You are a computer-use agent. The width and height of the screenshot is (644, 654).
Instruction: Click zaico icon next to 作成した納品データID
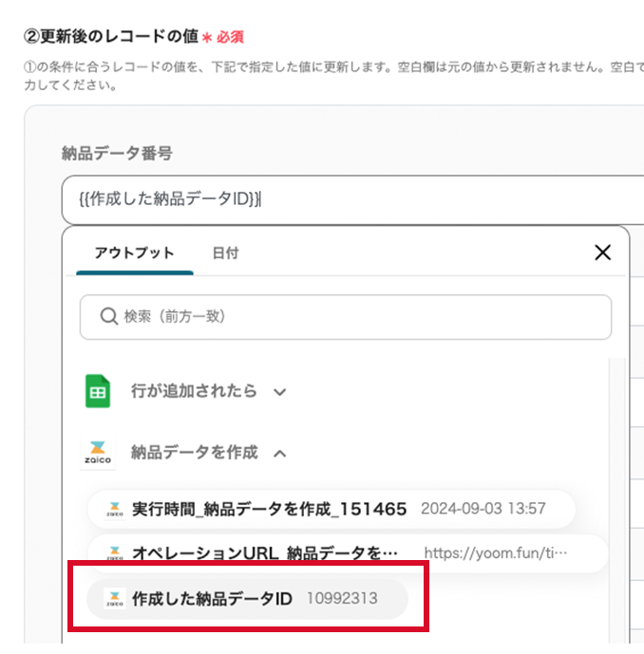point(114,599)
